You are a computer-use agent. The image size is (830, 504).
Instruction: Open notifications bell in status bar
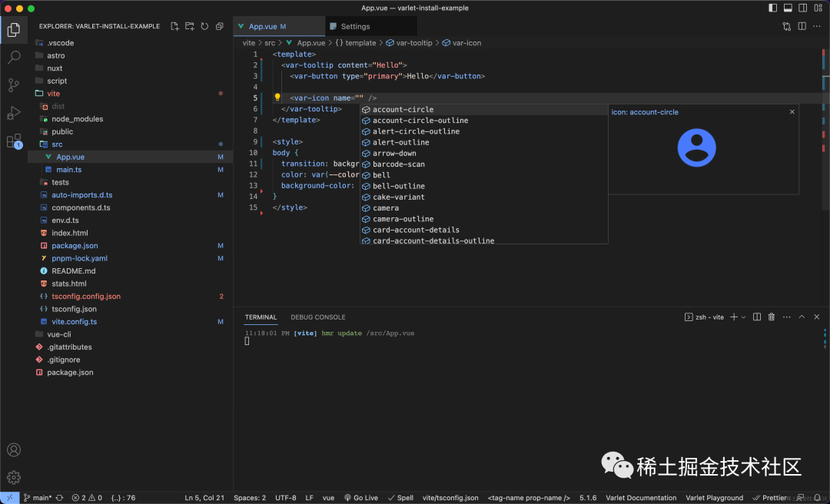(x=817, y=498)
